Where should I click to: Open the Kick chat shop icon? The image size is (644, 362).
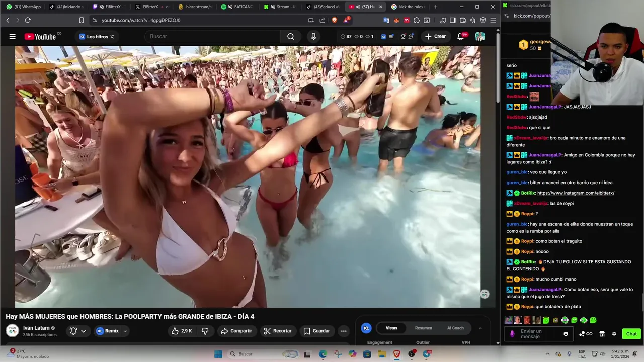tap(602, 334)
